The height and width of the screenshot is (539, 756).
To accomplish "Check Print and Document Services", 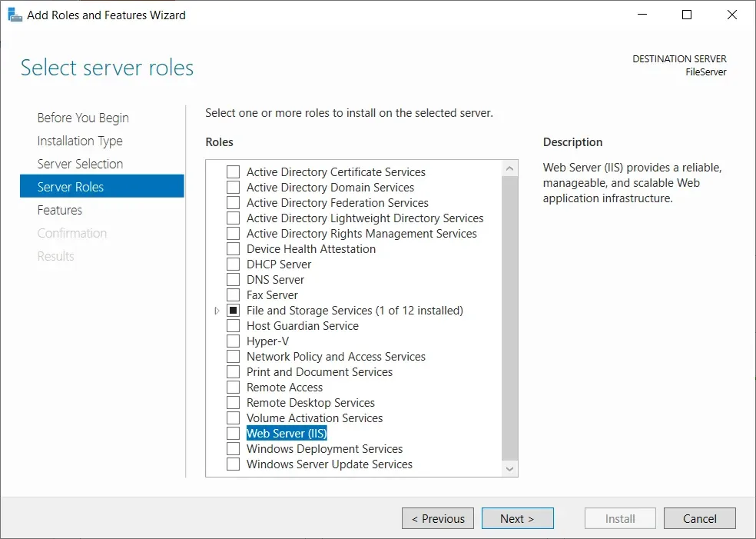I will [233, 371].
